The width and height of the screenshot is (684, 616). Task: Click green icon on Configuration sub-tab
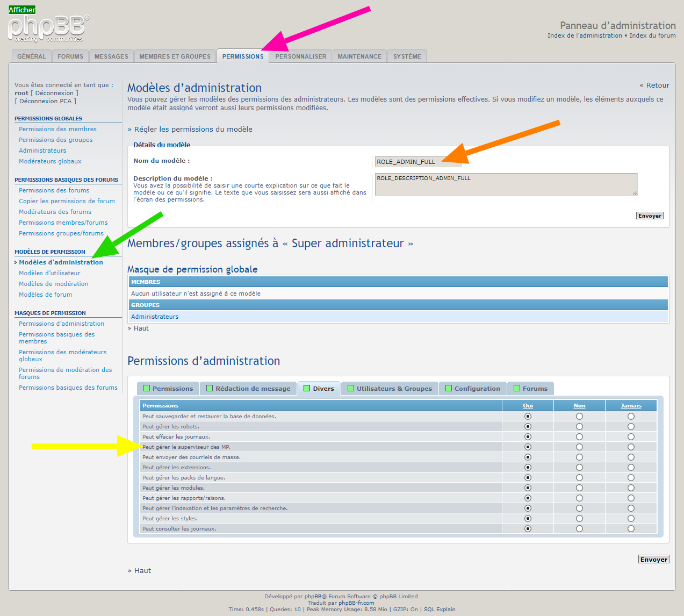coord(449,388)
